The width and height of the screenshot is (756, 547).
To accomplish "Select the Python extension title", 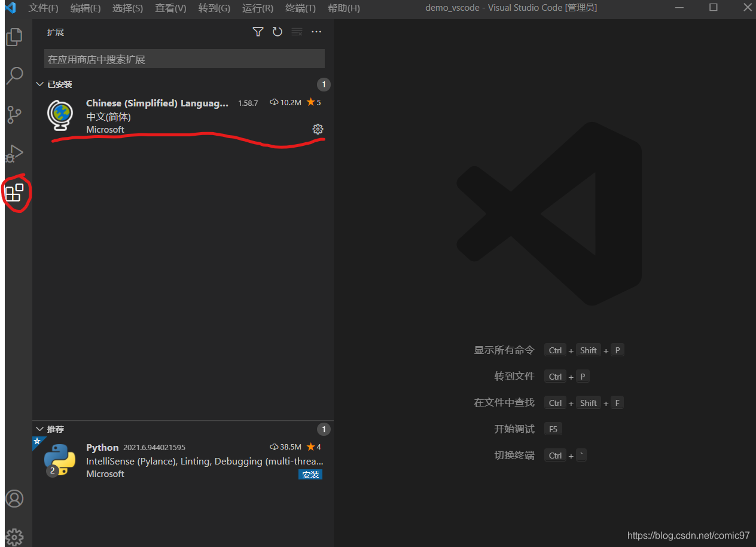I will [x=102, y=447].
